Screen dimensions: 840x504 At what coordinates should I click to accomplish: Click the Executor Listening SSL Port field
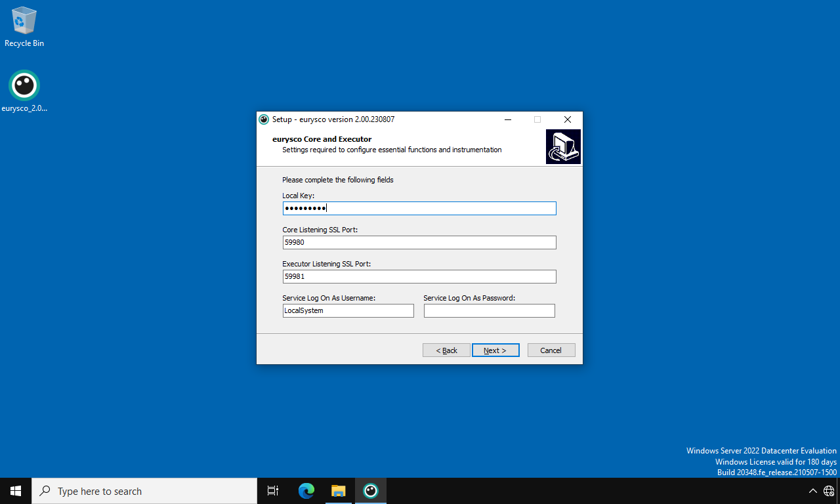(419, 277)
